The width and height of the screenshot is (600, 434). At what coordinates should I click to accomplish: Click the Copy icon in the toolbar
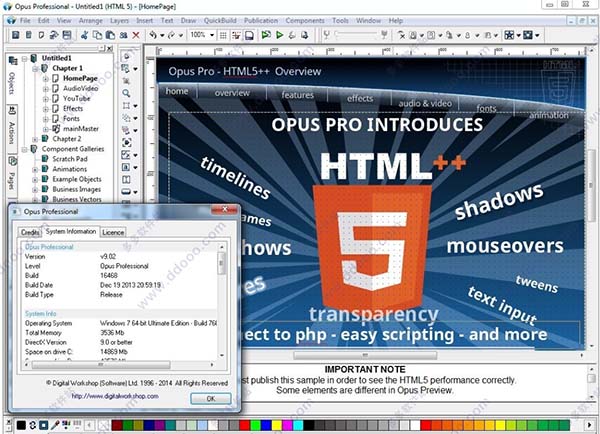98,35
